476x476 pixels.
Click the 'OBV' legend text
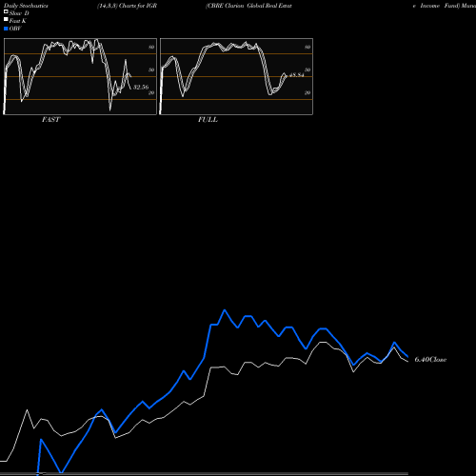15,29
